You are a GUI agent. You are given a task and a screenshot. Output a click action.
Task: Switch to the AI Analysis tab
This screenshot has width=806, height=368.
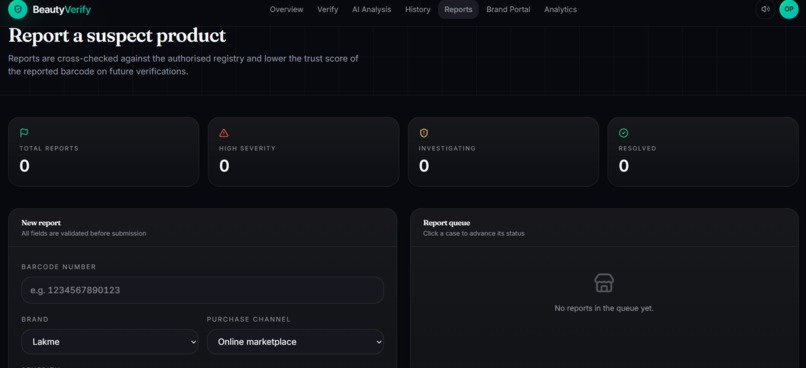371,9
